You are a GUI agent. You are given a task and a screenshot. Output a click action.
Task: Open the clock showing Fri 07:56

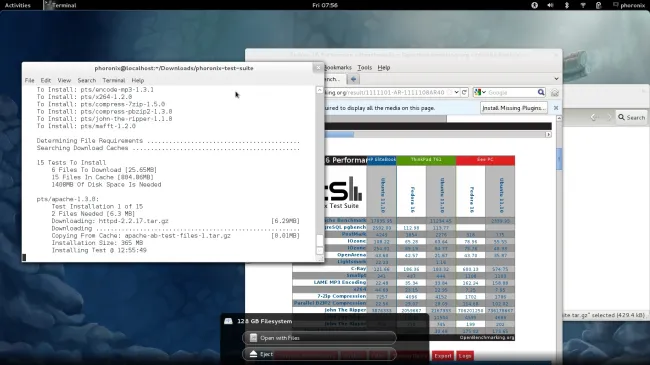pos(325,5)
